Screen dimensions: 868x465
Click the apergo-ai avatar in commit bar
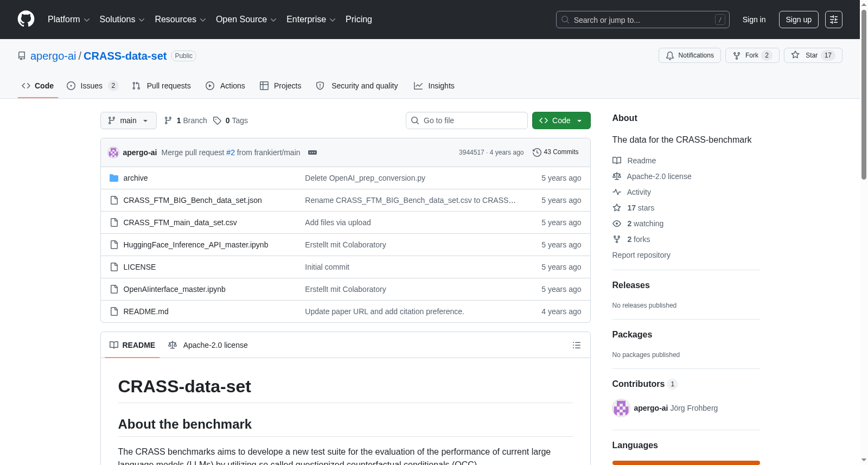coord(113,152)
